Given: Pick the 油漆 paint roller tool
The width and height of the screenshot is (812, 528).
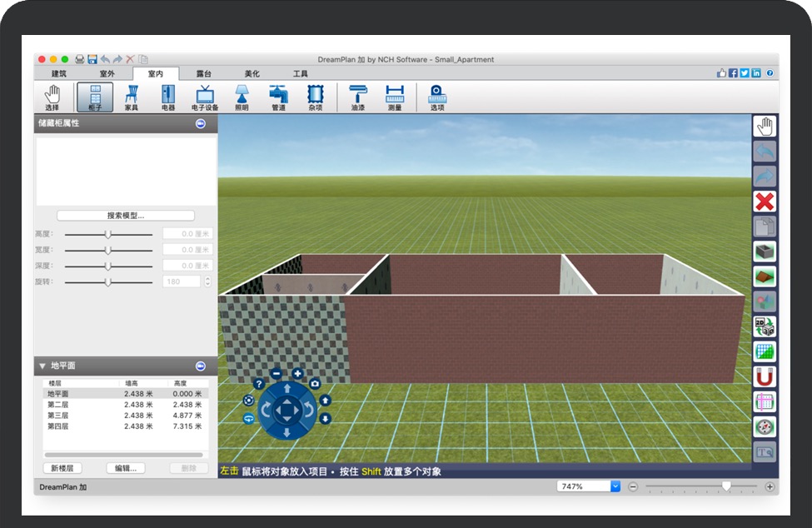Looking at the screenshot, I should (x=357, y=97).
